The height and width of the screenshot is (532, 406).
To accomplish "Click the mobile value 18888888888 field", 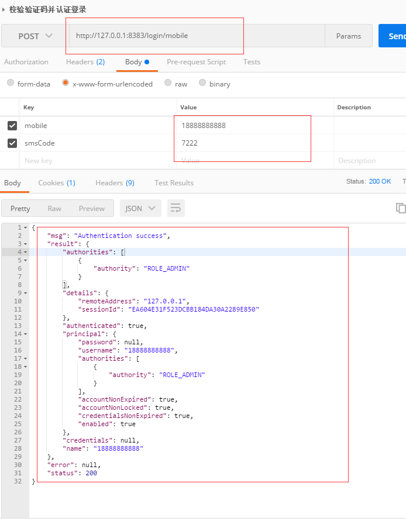I will pos(255,126).
